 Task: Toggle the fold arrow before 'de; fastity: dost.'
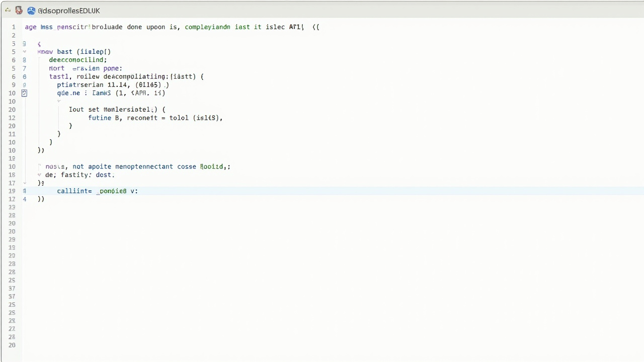tap(40, 175)
